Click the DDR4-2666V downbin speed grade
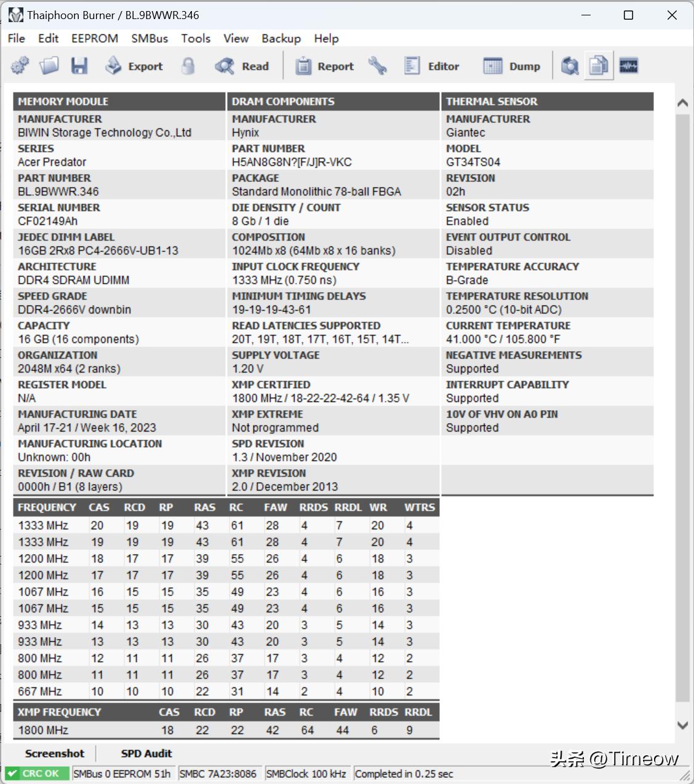The image size is (694, 784). (74, 309)
